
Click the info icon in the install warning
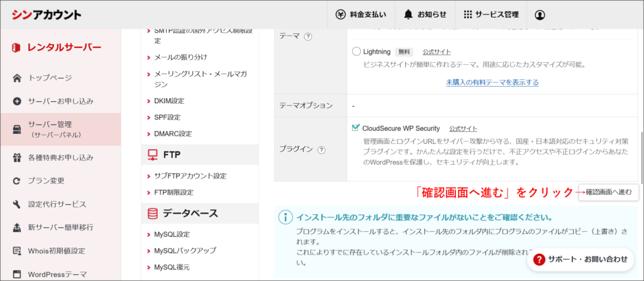point(285,217)
